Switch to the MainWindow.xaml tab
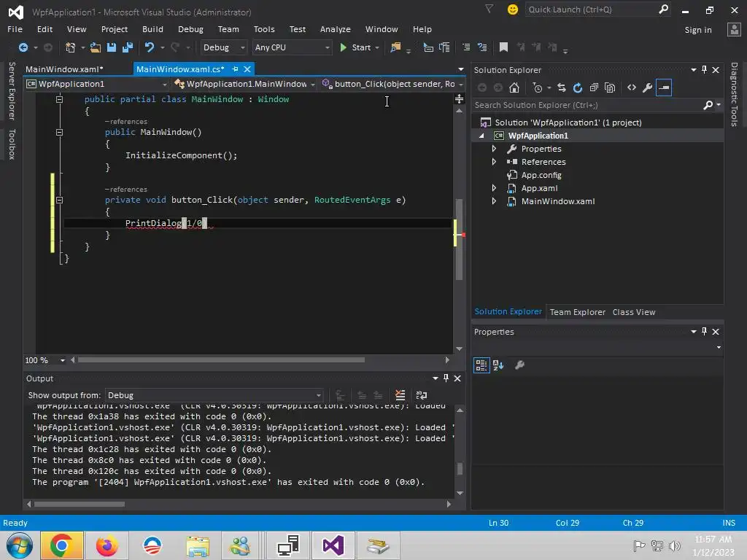The width and height of the screenshot is (747, 560). pos(64,69)
